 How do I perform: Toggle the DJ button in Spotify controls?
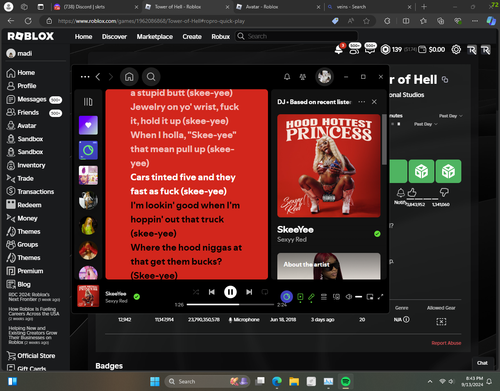point(286,296)
